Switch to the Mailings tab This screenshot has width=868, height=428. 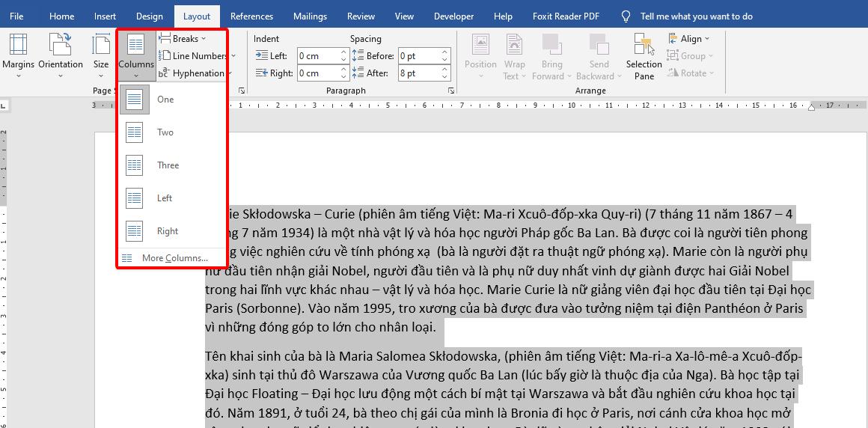pos(310,16)
